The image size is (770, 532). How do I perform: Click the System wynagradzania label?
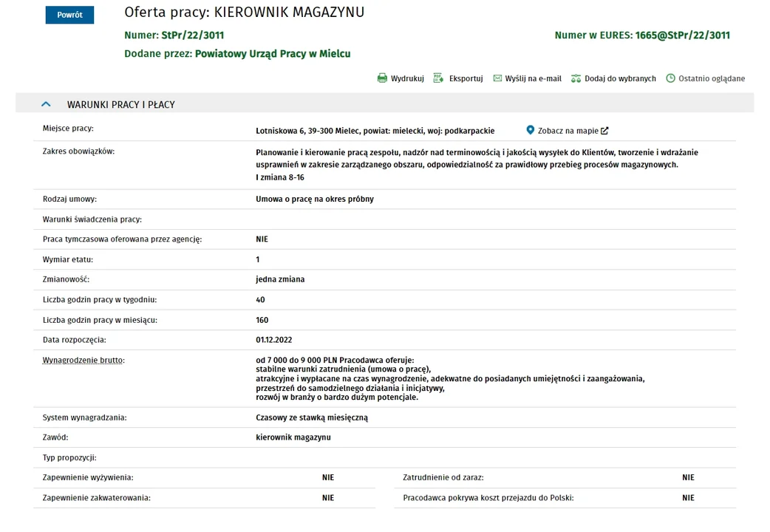pyautogui.click(x=84, y=417)
